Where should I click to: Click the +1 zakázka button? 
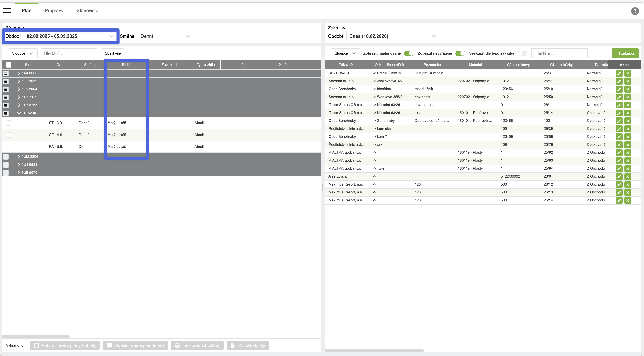(x=625, y=53)
